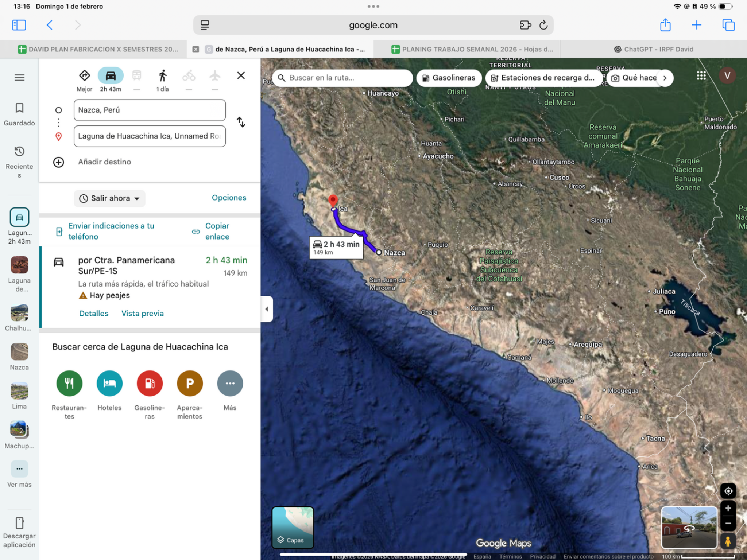
Task: Reload the page in Safari
Action: (543, 25)
